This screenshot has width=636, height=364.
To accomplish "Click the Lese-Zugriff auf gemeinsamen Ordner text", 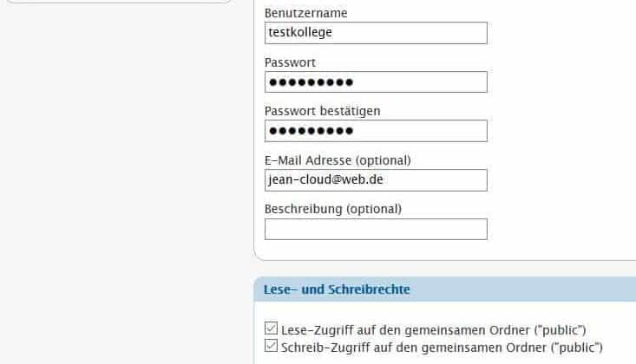I will coord(434,330).
